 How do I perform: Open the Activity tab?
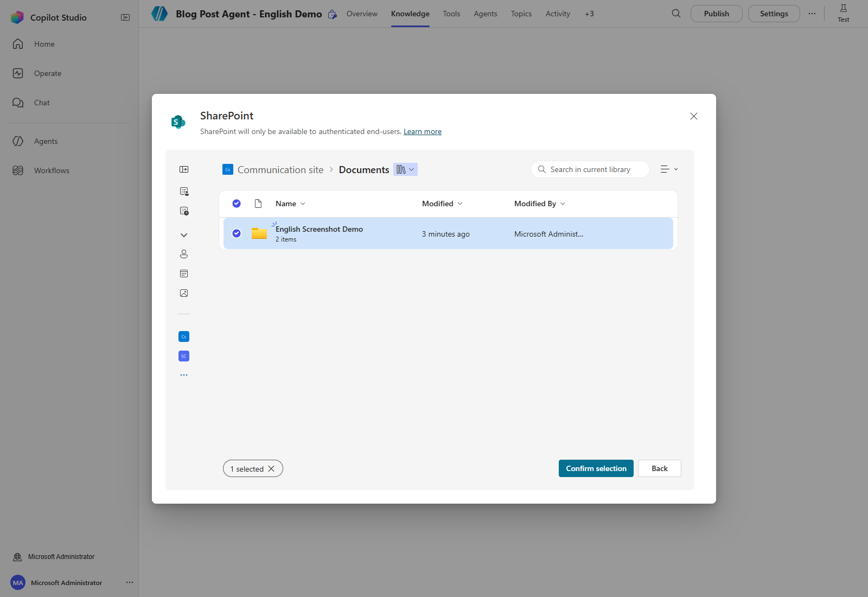[x=558, y=14]
